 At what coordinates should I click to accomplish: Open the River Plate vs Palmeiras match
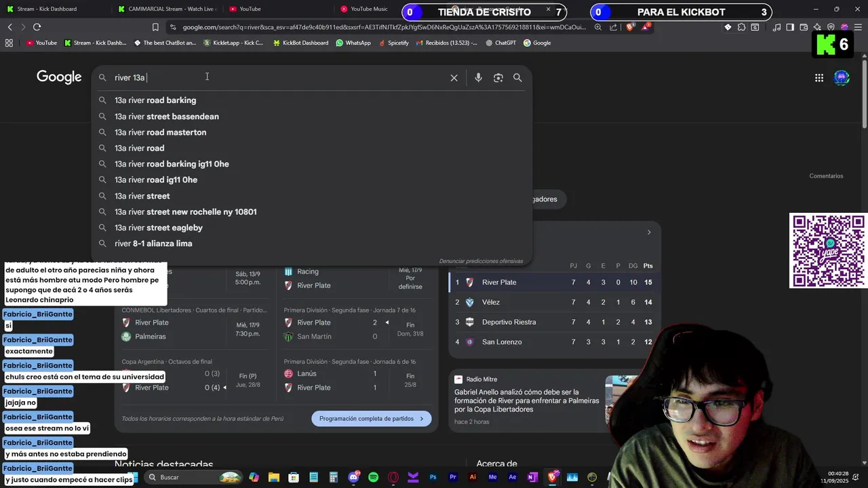click(x=194, y=329)
